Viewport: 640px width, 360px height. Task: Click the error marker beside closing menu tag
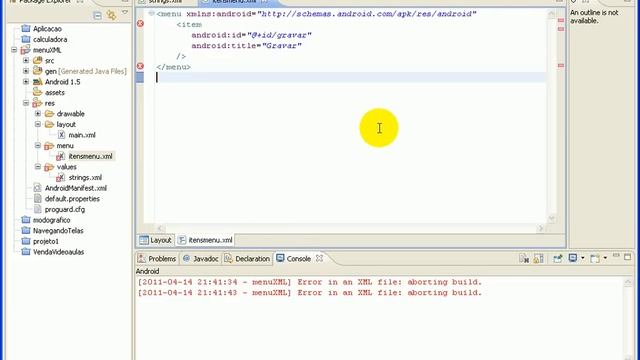140,66
